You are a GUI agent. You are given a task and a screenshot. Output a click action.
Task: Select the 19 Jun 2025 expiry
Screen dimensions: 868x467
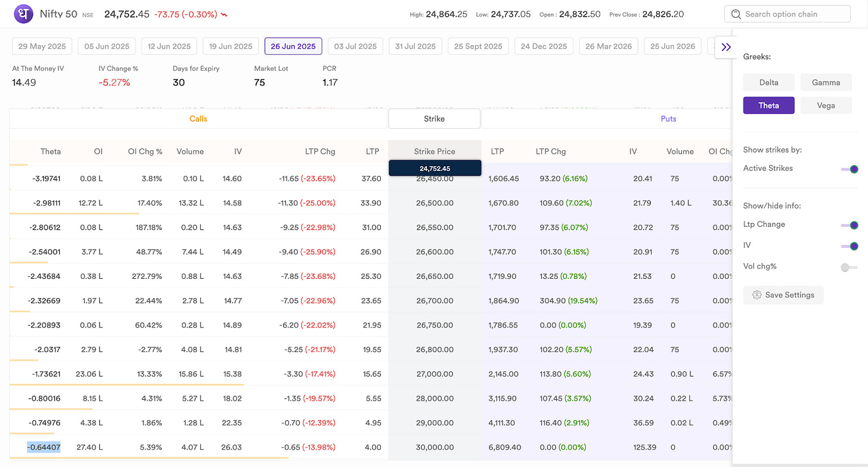[231, 46]
